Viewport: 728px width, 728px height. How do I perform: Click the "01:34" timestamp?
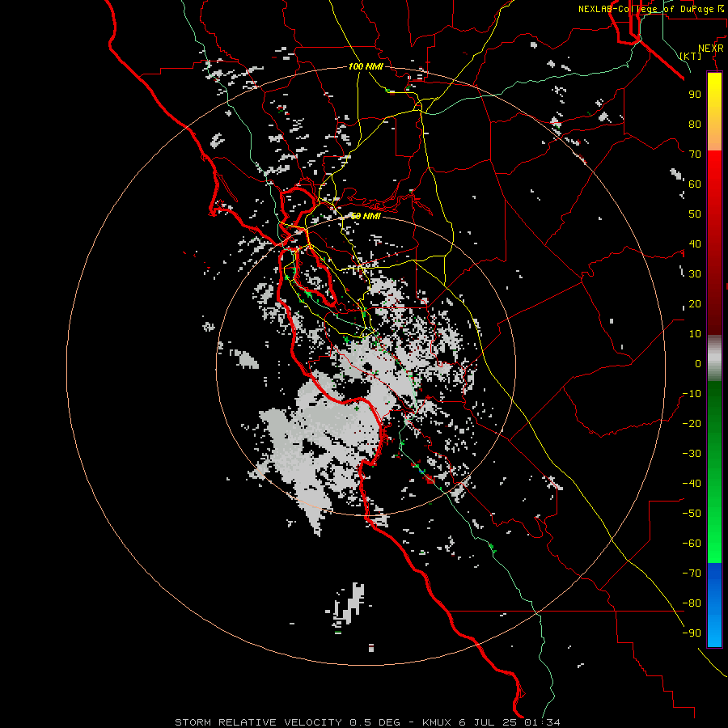[542, 722]
